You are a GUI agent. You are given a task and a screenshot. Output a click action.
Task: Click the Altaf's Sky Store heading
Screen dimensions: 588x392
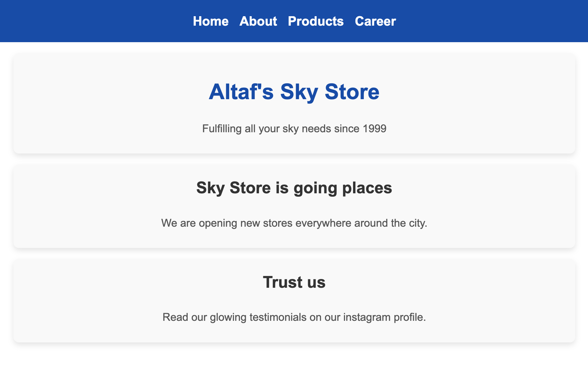tap(294, 92)
